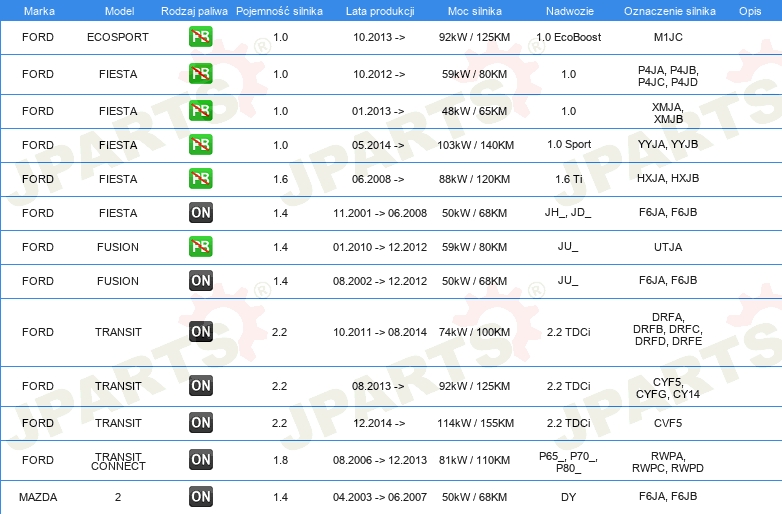The height and width of the screenshot is (514, 782).
Task: Click the ON diesel icon in Transit Connect row
Action: (x=200, y=460)
